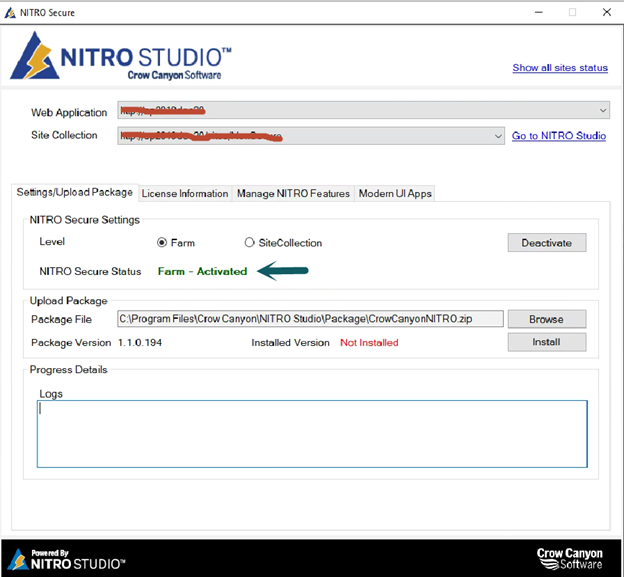Click the NITRO Studio logo in header

121,56
